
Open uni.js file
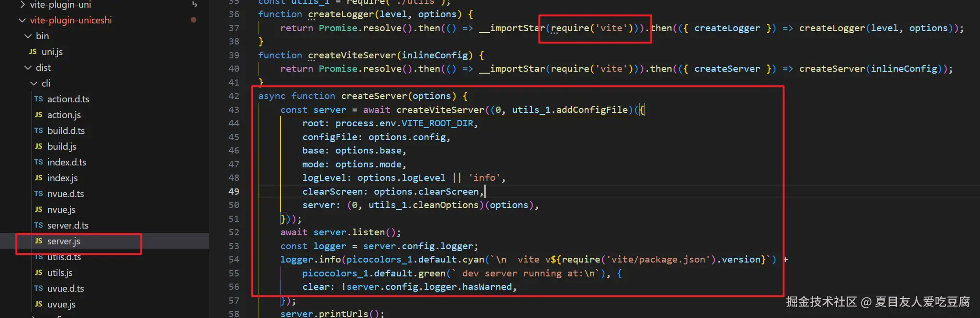click(x=52, y=52)
